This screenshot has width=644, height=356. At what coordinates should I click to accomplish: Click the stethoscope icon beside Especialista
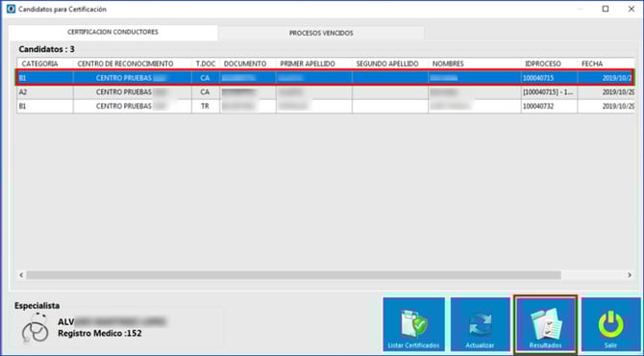(35, 328)
